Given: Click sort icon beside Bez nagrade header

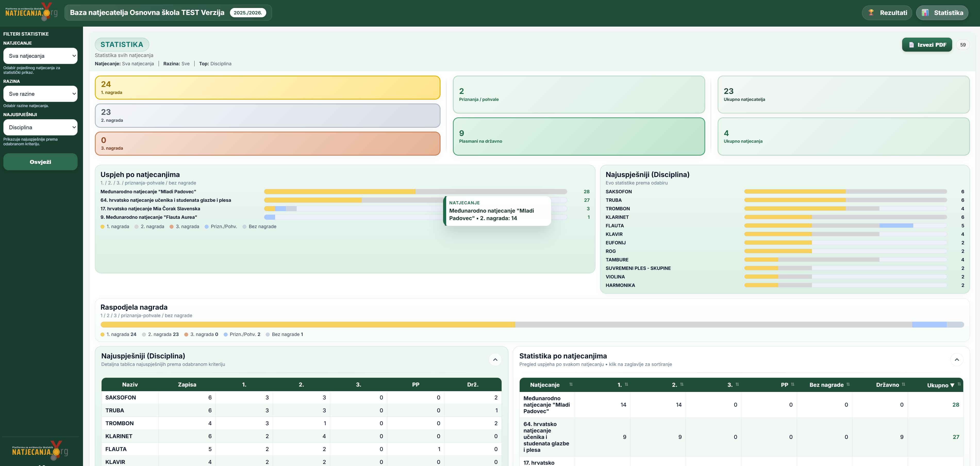Looking at the screenshot, I should tap(848, 384).
